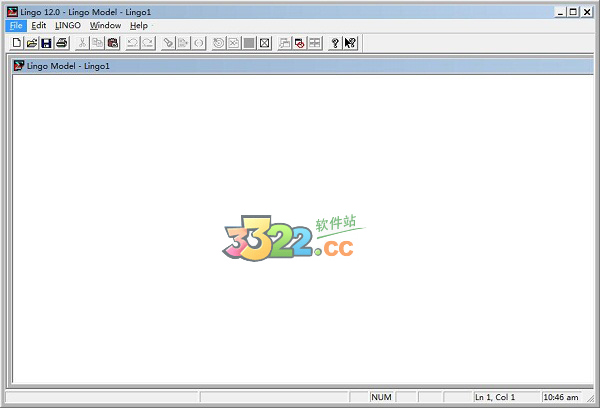Click the gray square toolbar icon
This screenshot has width=600, height=408.
(x=249, y=43)
